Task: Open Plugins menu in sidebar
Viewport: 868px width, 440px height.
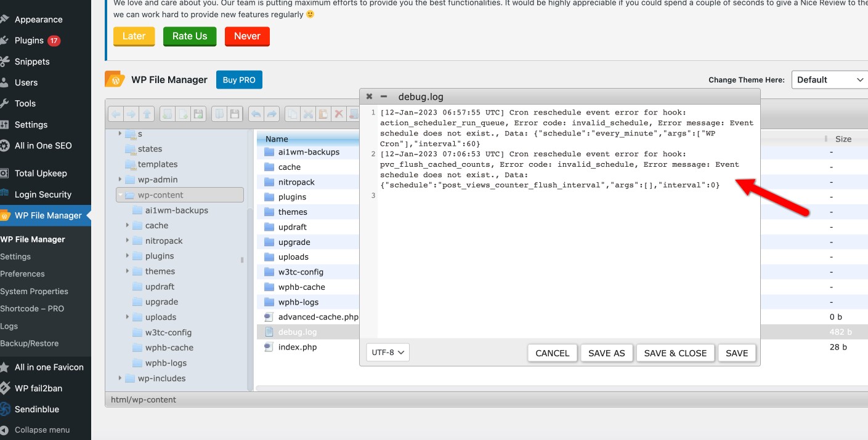Action: [29, 41]
